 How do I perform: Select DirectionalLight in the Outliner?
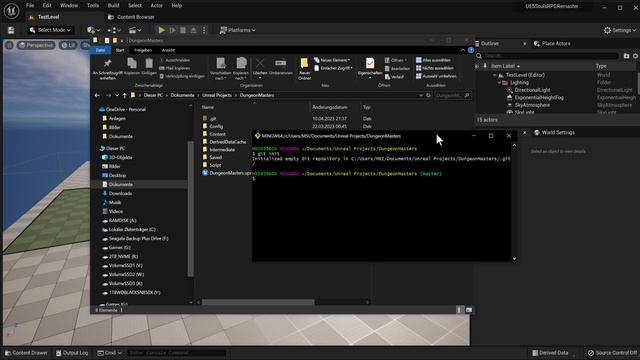(x=532, y=90)
